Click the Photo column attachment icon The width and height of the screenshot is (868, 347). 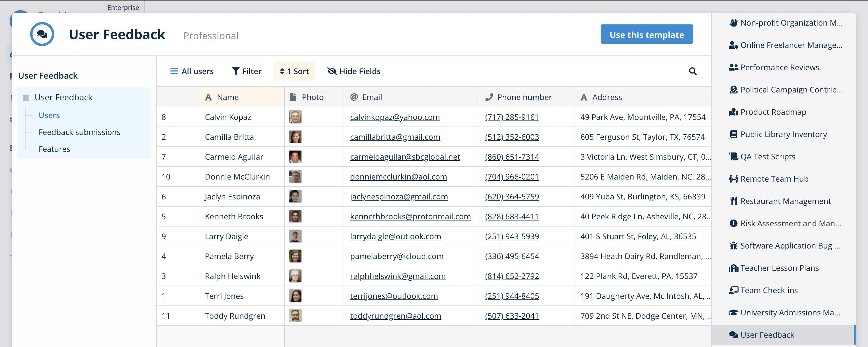[x=292, y=97]
